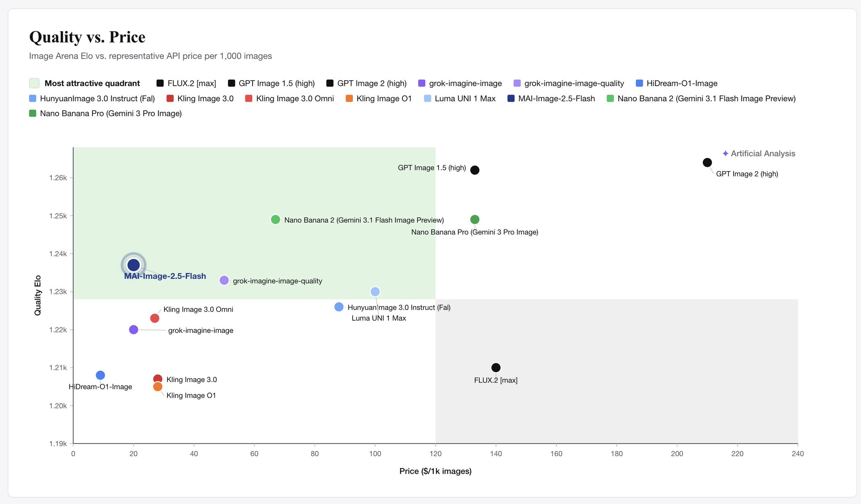Toggle MAI-Image-2.5-Flash legend entry
This screenshot has width=861, height=504.
[551, 99]
